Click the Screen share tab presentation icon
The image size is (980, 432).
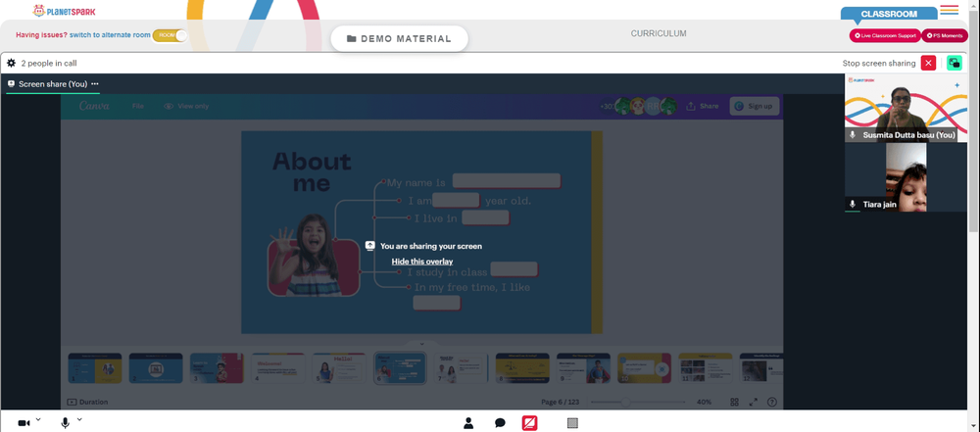11,84
